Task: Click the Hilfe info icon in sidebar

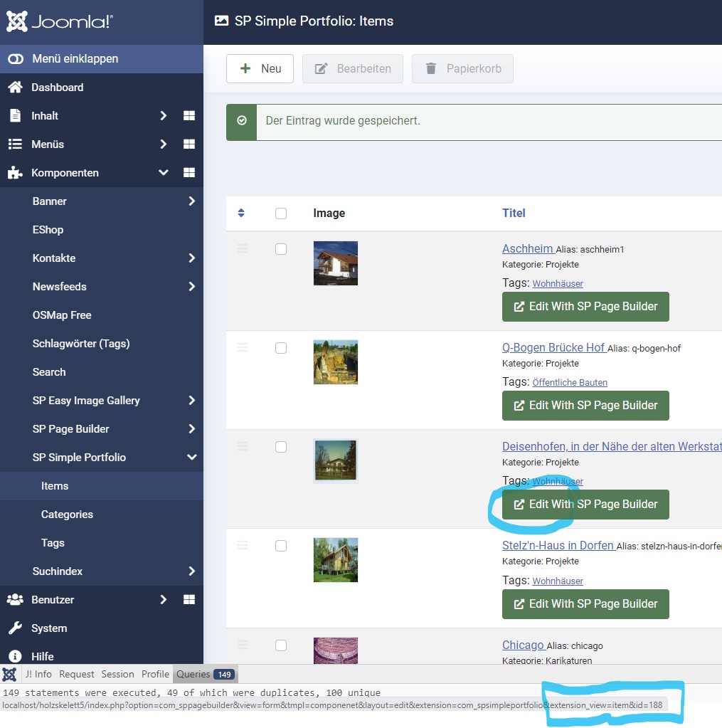Action: 14,656
